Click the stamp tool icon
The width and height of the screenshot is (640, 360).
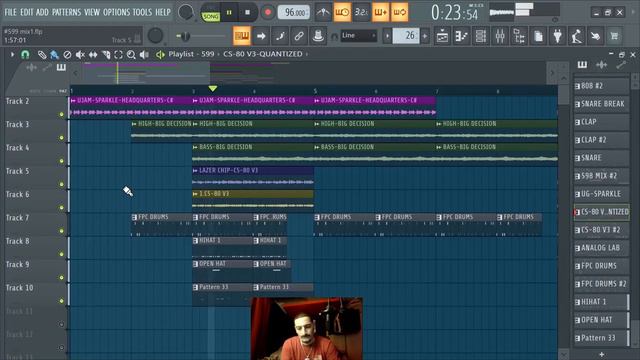318,36
